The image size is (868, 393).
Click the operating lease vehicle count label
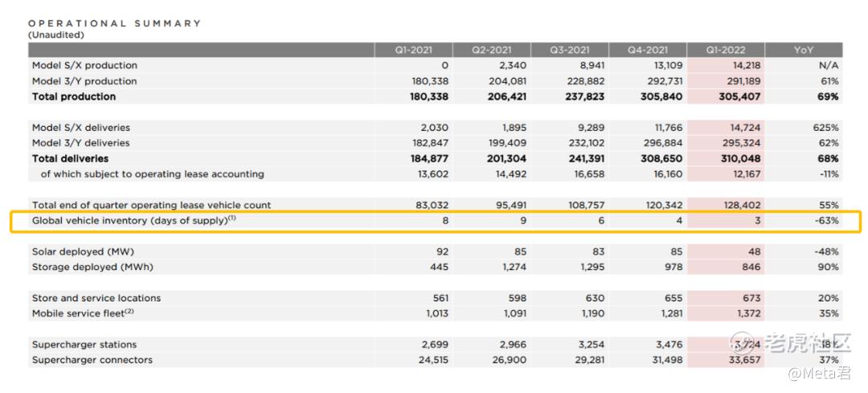coord(152,205)
